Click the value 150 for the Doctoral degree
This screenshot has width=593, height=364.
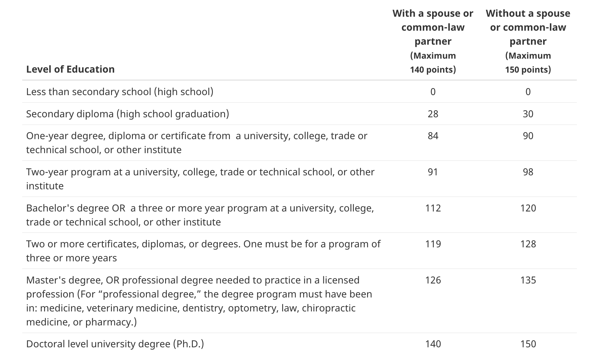[x=528, y=344]
